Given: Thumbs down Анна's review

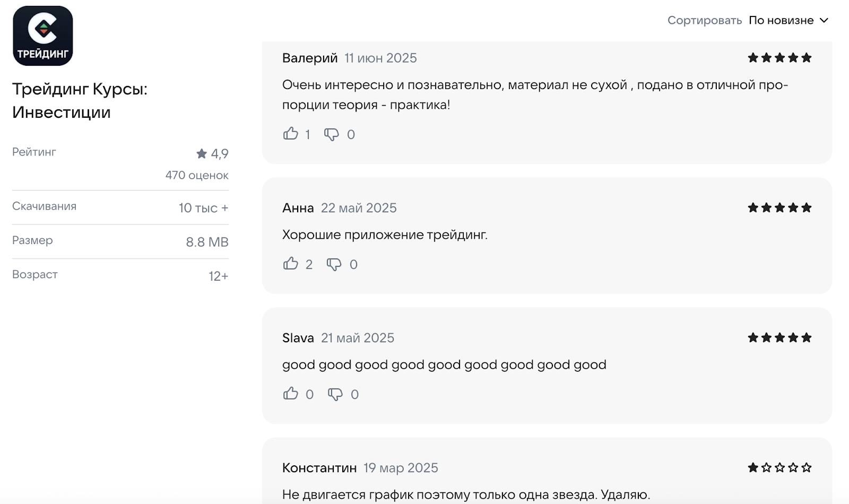Looking at the screenshot, I should 334,264.
